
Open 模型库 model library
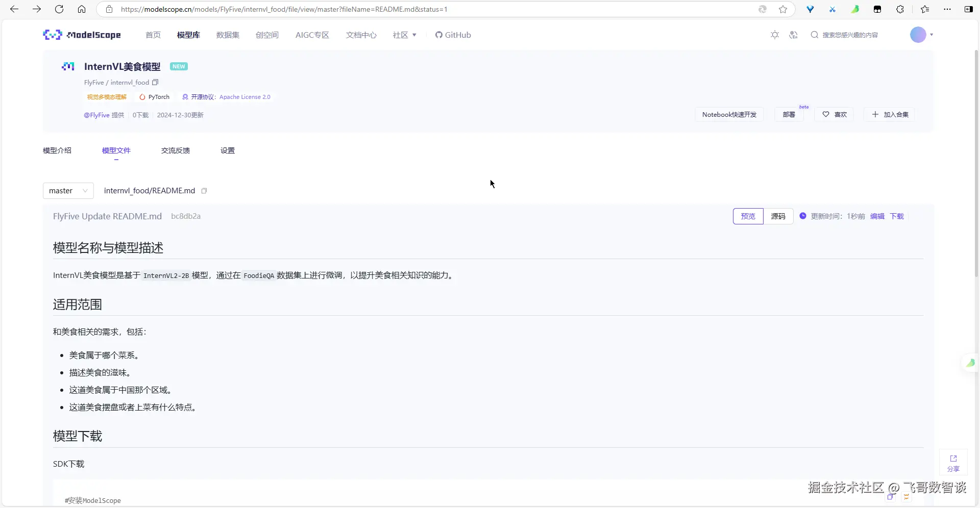pos(188,35)
